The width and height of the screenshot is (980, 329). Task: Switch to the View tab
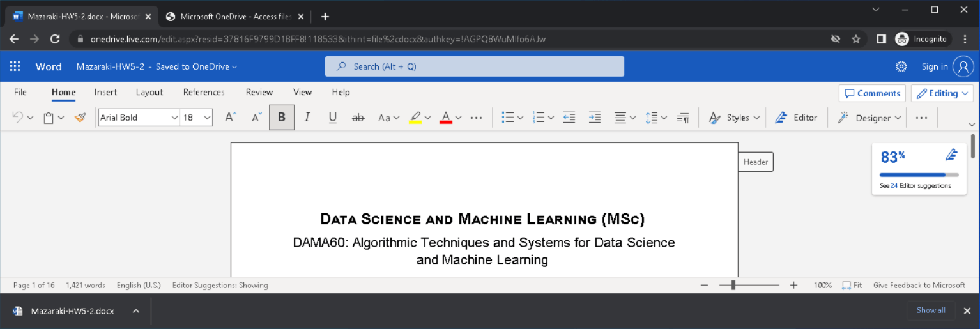point(302,92)
